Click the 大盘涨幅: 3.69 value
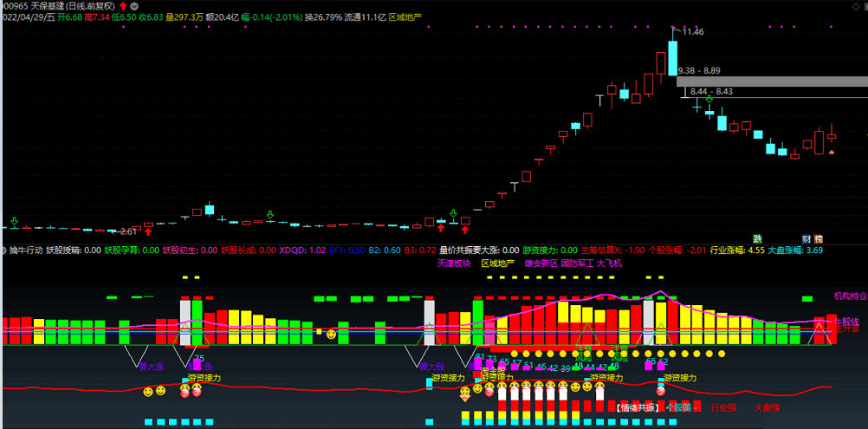This screenshot has height=429, width=868. coord(795,250)
